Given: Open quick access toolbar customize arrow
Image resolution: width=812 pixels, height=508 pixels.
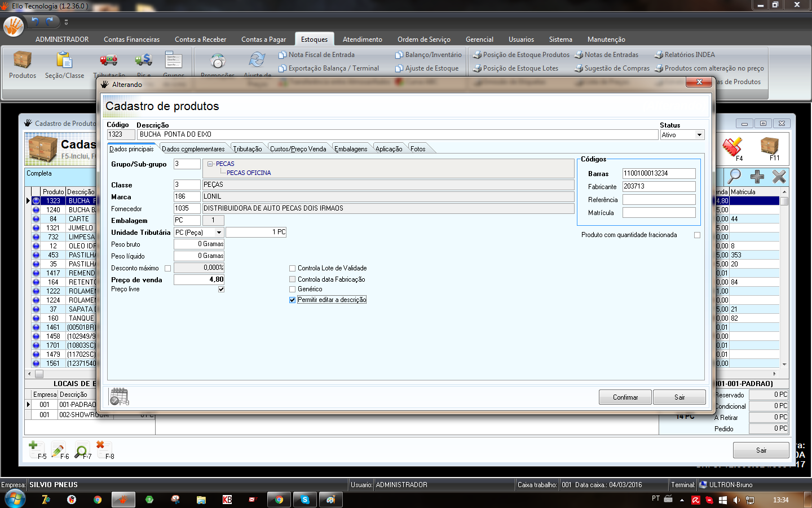Looking at the screenshot, I should pos(66,22).
